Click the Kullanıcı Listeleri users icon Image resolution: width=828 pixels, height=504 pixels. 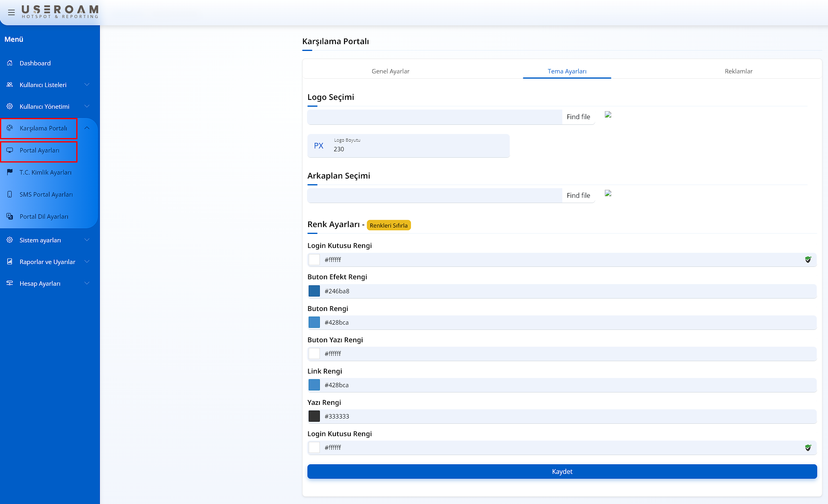click(10, 85)
